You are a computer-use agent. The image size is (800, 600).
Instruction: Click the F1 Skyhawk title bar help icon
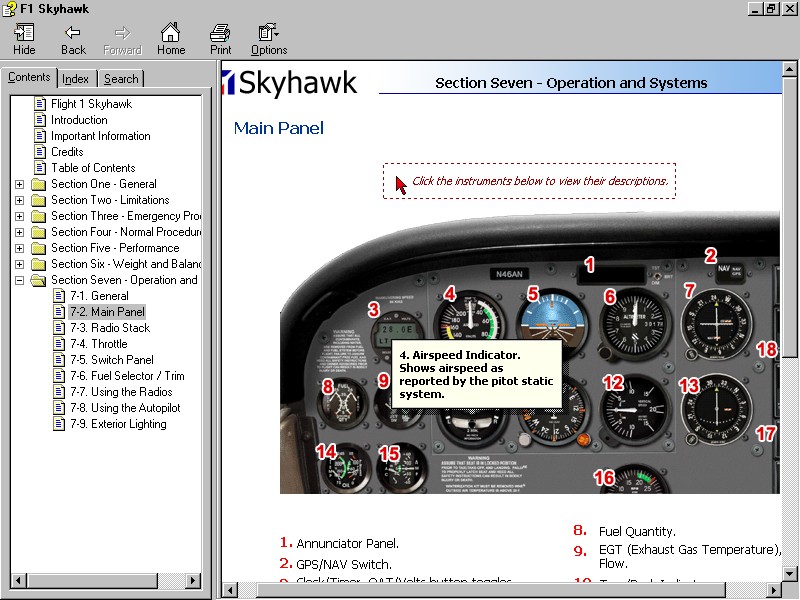point(9,9)
